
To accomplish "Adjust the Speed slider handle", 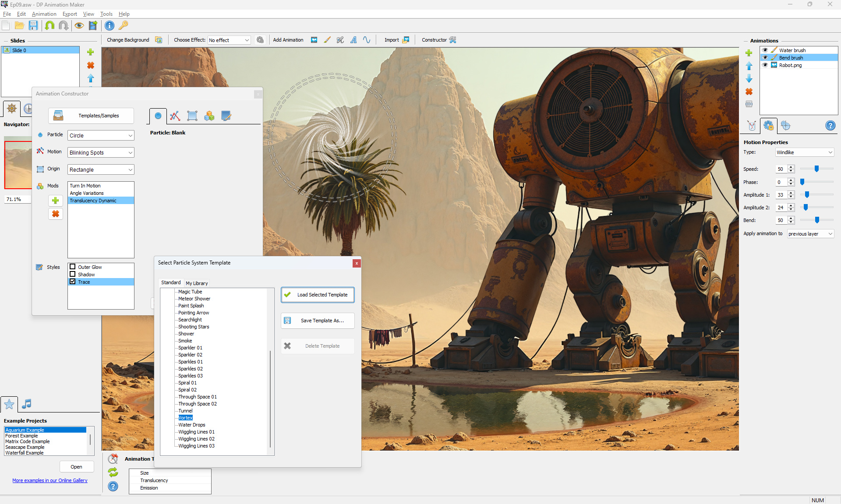I will 816,169.
